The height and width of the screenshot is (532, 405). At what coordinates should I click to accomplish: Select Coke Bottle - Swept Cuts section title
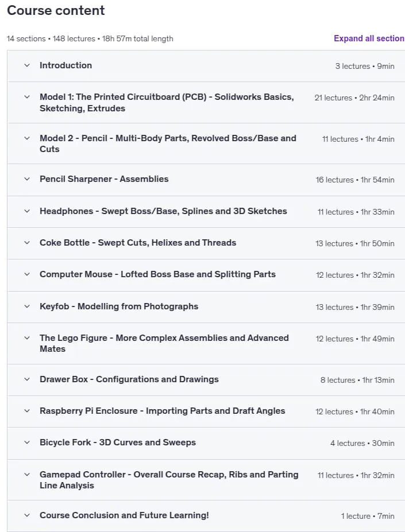coord(138,243)
